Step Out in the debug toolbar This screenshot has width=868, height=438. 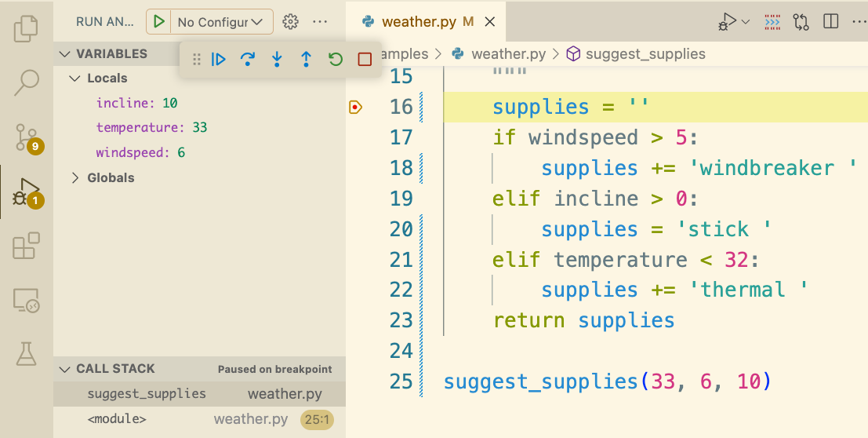[x=306, y=60]
